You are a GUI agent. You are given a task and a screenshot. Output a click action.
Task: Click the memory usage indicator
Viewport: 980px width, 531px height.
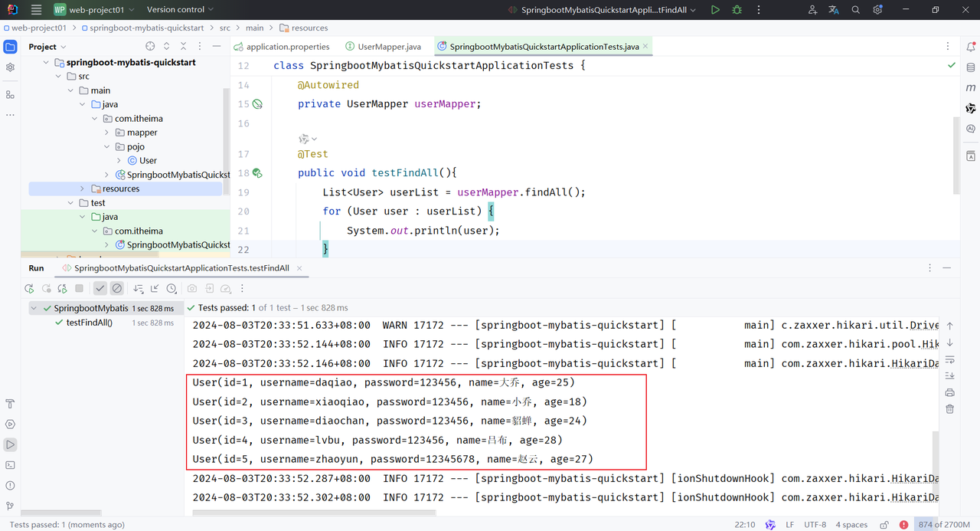tap(944, 525)
